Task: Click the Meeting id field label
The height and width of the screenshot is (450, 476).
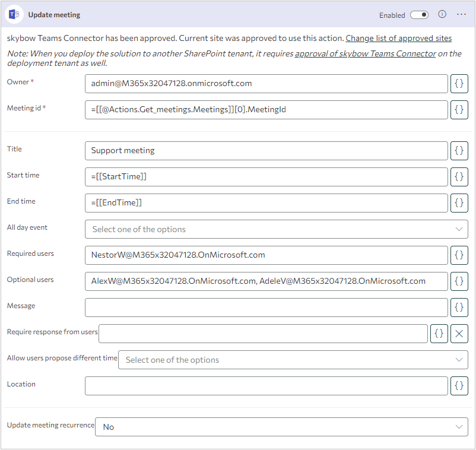Action: 26,108
